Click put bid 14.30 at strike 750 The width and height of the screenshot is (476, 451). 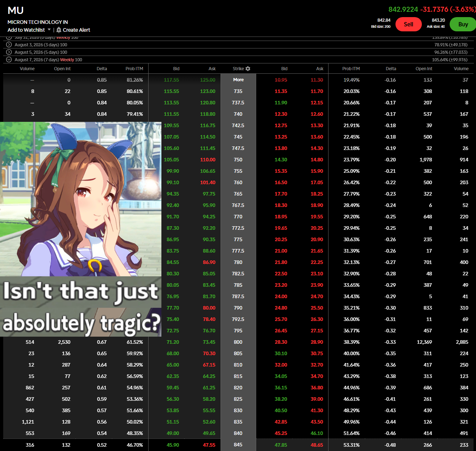click(281, 160)
